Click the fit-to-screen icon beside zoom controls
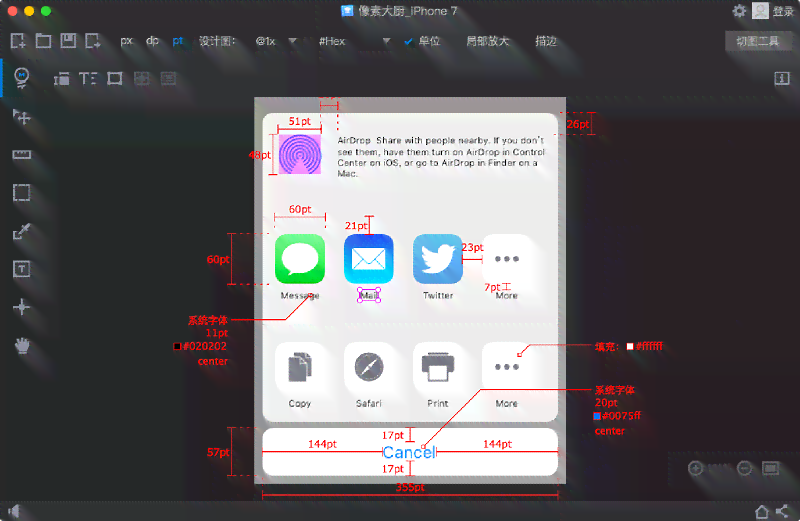Screen dimensions: 800x521 [x=770, y=468]
